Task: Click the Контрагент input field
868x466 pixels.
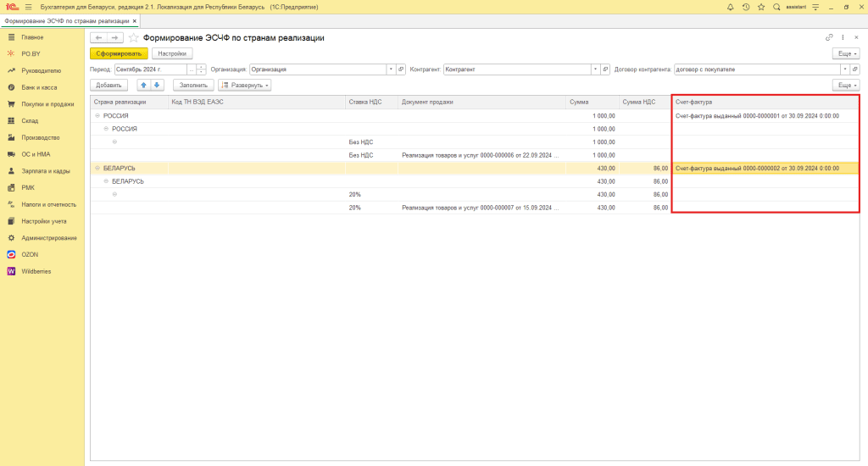Action: [x=517, y=69]
